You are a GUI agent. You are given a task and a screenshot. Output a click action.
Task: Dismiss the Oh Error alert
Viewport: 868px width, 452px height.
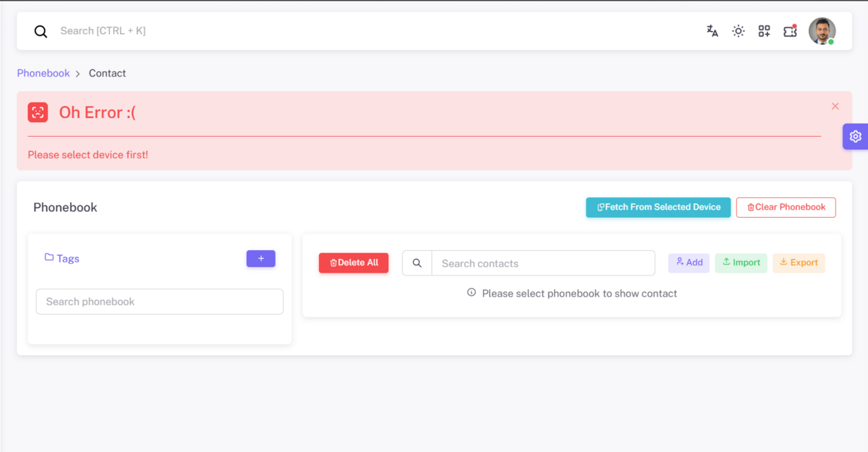pyautogui.click(x=835, y=106)
